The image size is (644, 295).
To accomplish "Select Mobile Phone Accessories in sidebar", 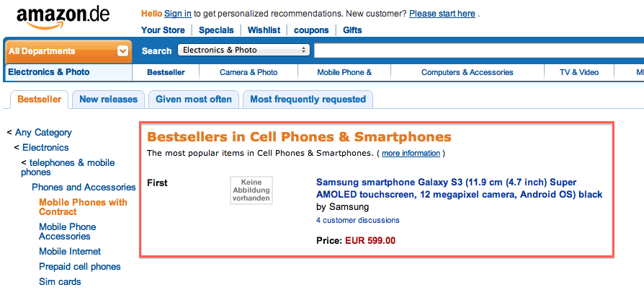I will pos(68,232).
